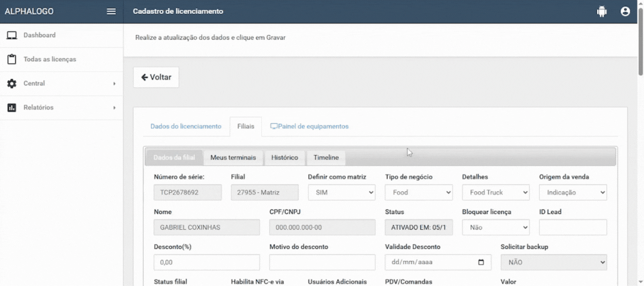Click the hamburger menu icon
The image size is (644, 286).
pyautogui.click(x=111, y=12)
